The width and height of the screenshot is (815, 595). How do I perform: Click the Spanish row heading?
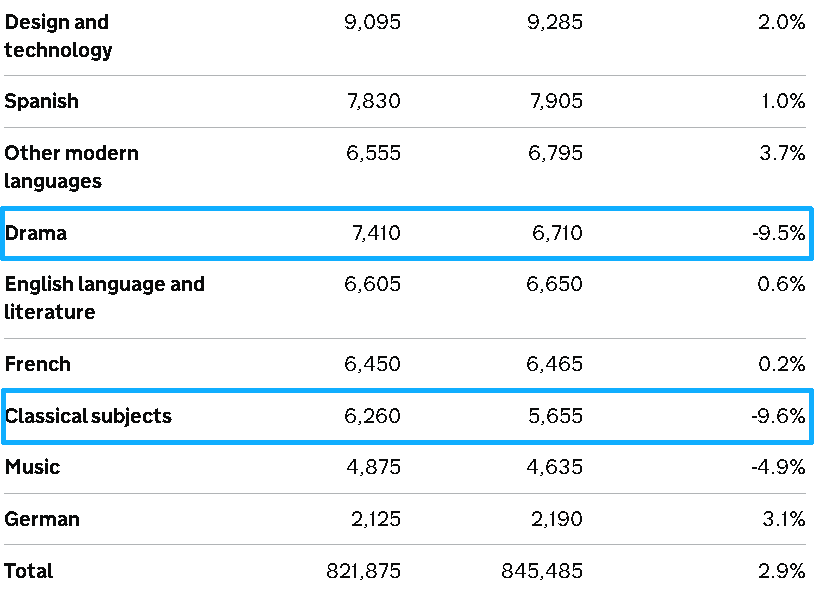[42, 101]
